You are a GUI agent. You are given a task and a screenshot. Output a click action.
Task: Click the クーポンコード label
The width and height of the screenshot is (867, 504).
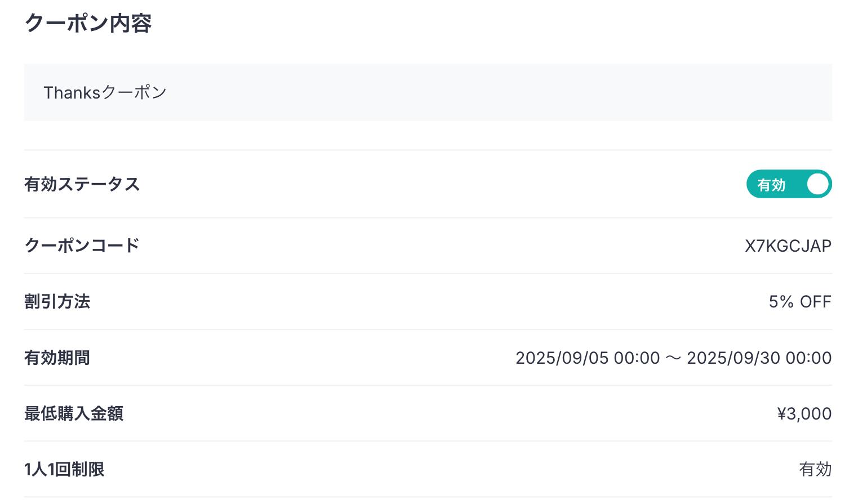tap(82, 246)
